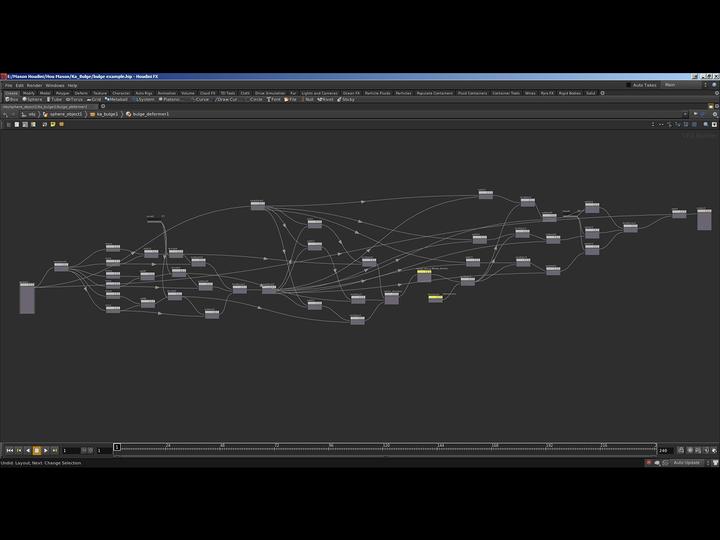
Task: Select the Sphere shelf tool
Action: pyautogui.click(x=33, y=99)
